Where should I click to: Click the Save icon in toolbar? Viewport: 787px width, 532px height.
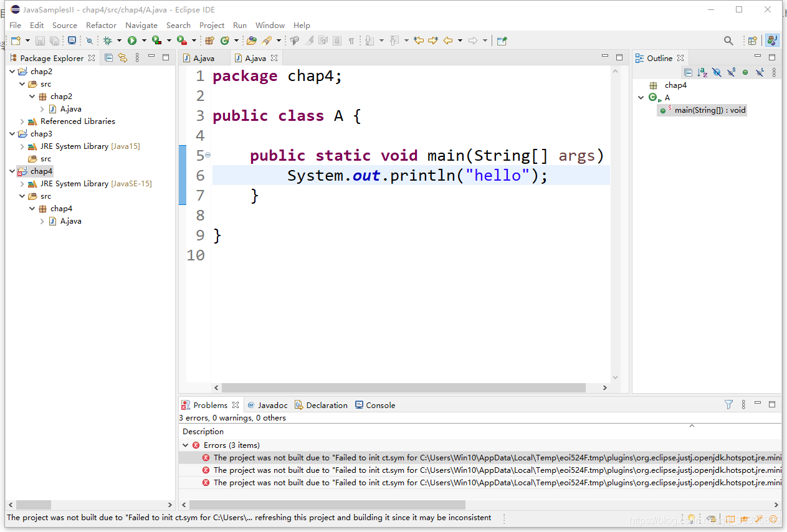pyautogui.click(x=40, y=40)
